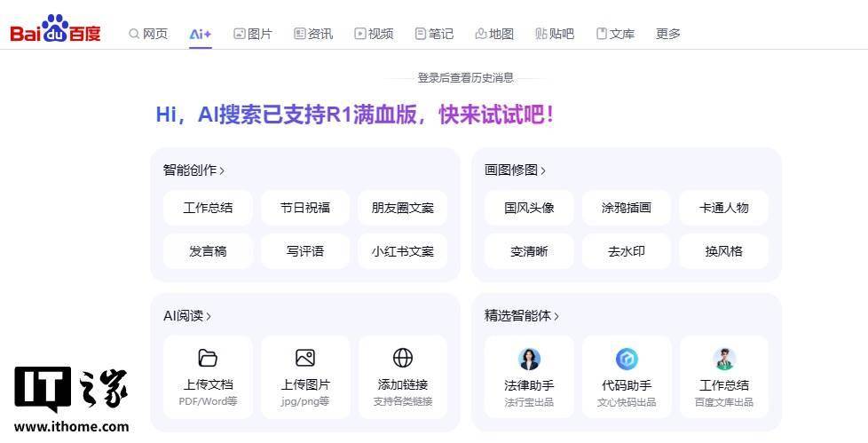The image size is (868, 443).
Task: Switch to the 贴吧 tab
Action: pos(555,34)
